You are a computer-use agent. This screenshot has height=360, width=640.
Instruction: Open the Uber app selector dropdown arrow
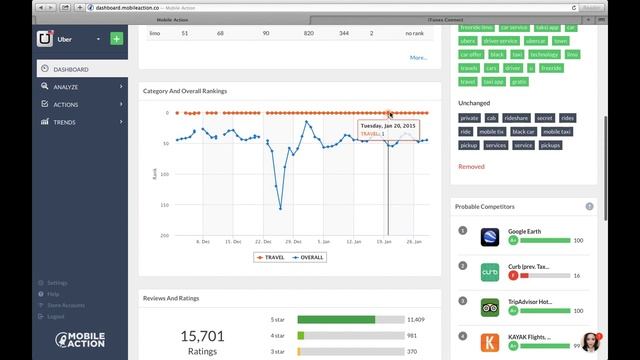tap(98, 39)
